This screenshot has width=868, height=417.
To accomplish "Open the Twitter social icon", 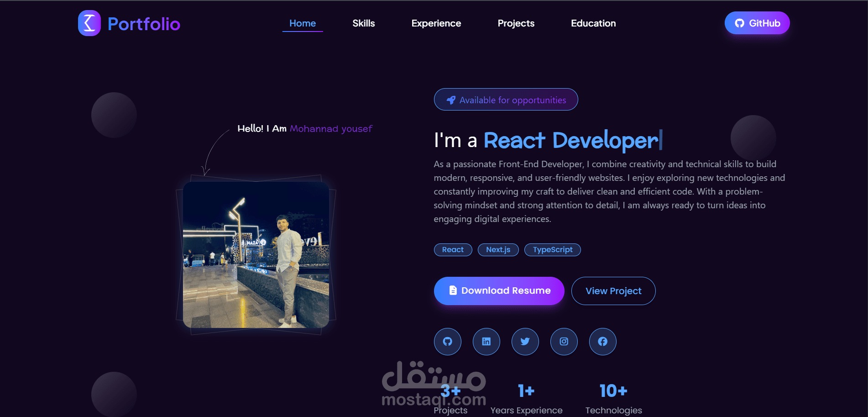I will point(525,342).
